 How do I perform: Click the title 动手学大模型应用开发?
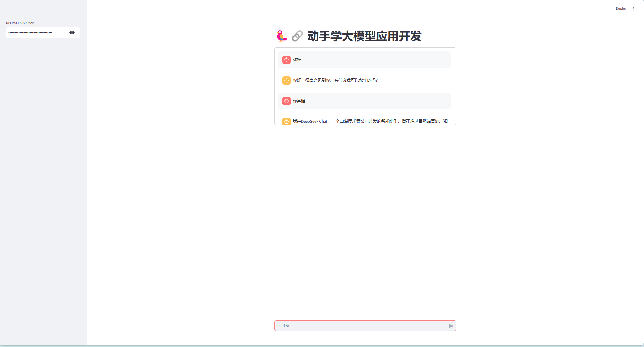pyautogui.click(x=364, y=36)
